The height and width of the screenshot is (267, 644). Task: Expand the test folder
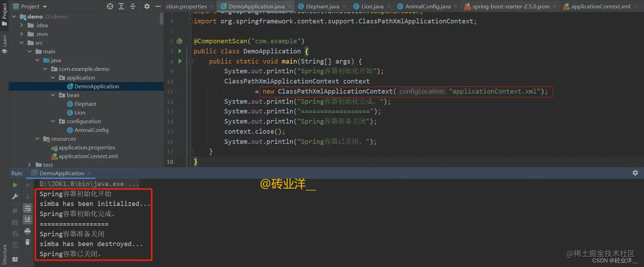[30, 165]
